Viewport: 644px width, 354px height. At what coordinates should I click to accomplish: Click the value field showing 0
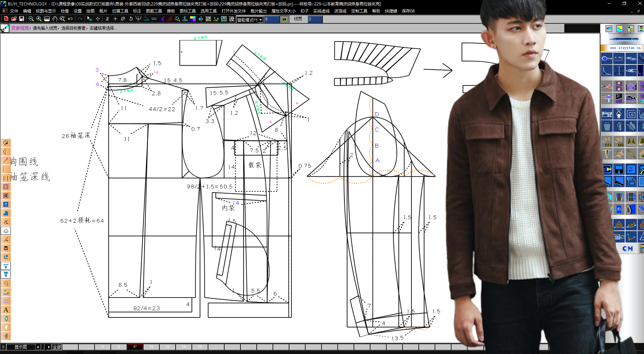point(272,19)
